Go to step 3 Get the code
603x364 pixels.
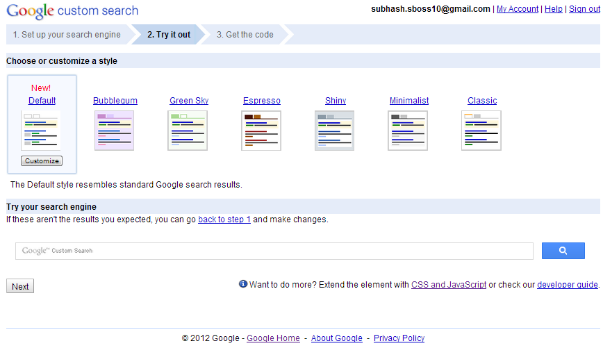[245, 35]
